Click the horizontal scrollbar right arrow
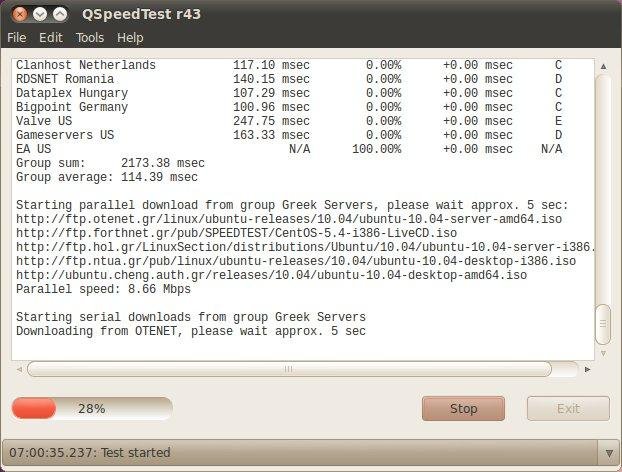The width and height of the screenshot is (622, 472). (x=587, y=369)
